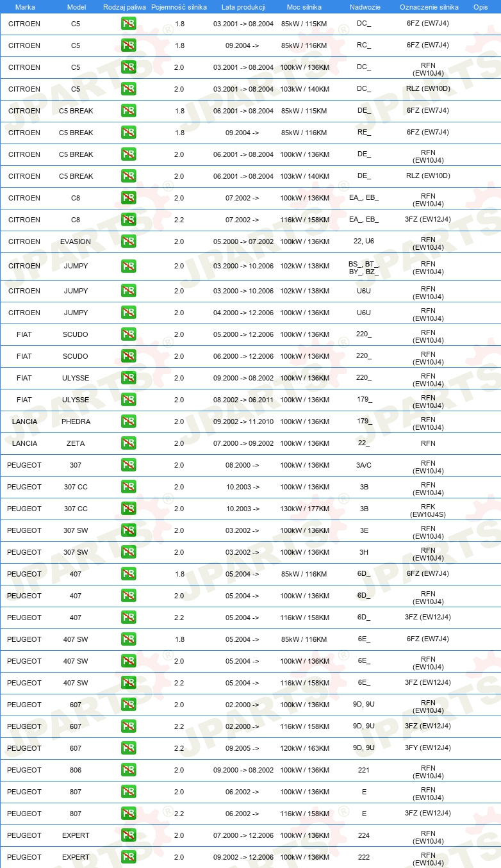
Task: Click petrol icon in Scudo 05.2000 row
Action: [x=129, y=334]
